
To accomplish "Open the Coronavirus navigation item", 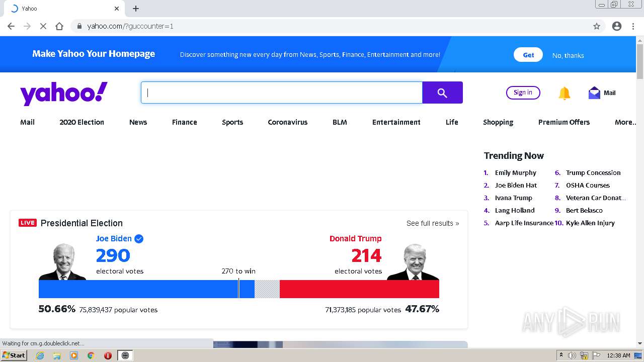I will (288, 122).
